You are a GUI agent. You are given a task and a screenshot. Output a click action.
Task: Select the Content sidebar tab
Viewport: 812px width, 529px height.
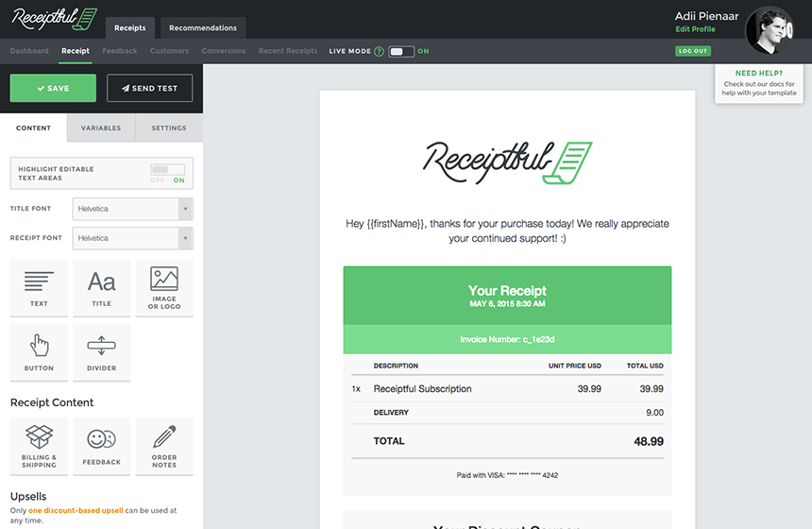[x=34, y=128]
